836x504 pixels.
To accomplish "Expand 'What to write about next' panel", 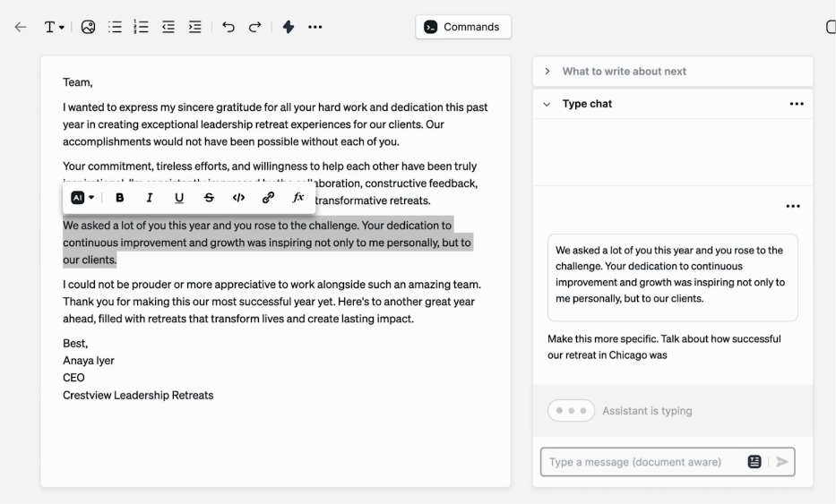I will 673,72.
